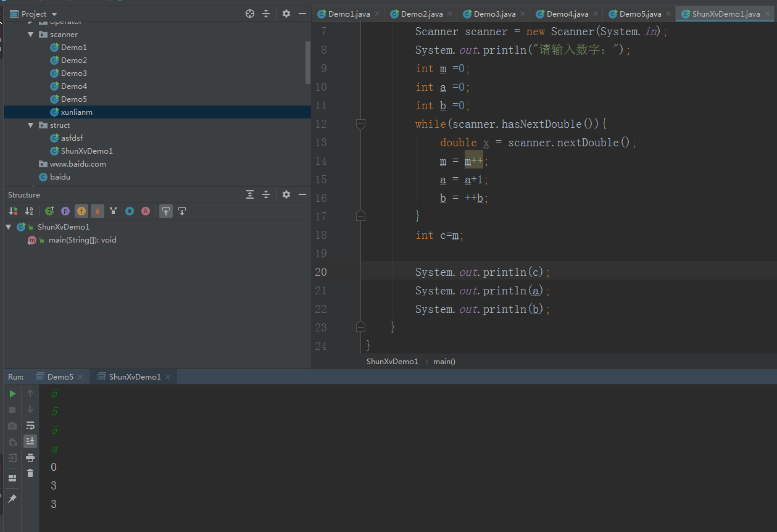Rerun ShunXvDemo1 with green play icon
The height and width of the screenshot is (532, 777).
point(12,394)
